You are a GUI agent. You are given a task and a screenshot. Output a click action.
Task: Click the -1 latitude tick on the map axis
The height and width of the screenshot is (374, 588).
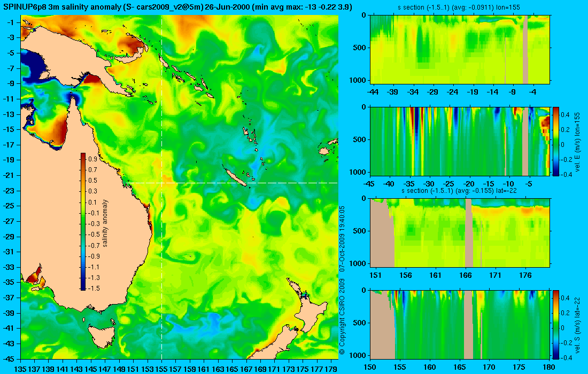pos(11,22)
